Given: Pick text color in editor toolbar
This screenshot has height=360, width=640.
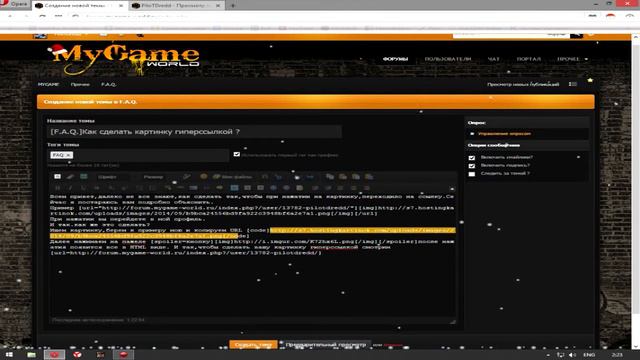Looking at the screenshot, I should click(x=187, y=177).
